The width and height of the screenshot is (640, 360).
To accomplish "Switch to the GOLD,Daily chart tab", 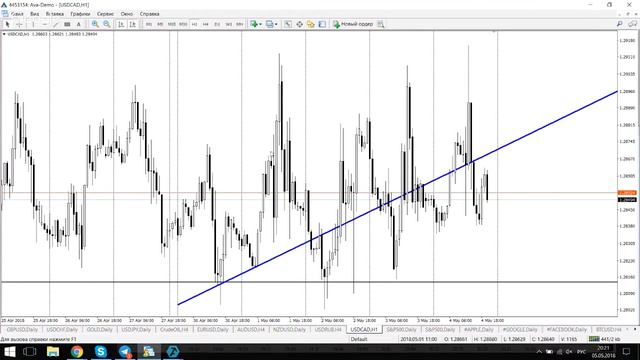I will click(x=100, y=329).
